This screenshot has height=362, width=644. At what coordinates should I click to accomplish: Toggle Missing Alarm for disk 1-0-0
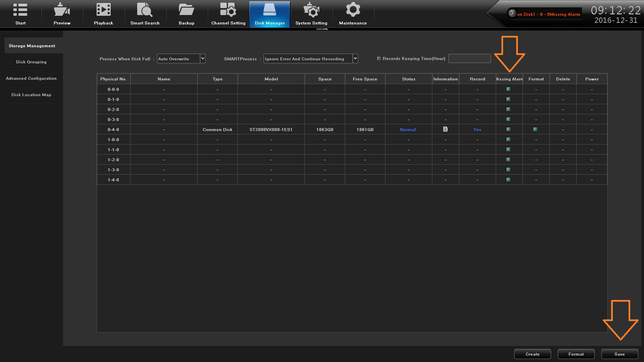click(x=508, y=139)
